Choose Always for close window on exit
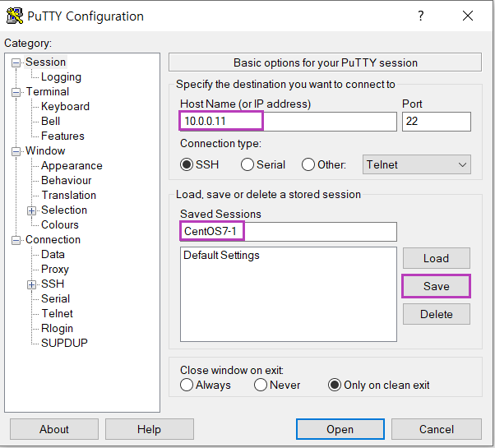The height and width of the screenshot is (448, 495). point(187,385)
